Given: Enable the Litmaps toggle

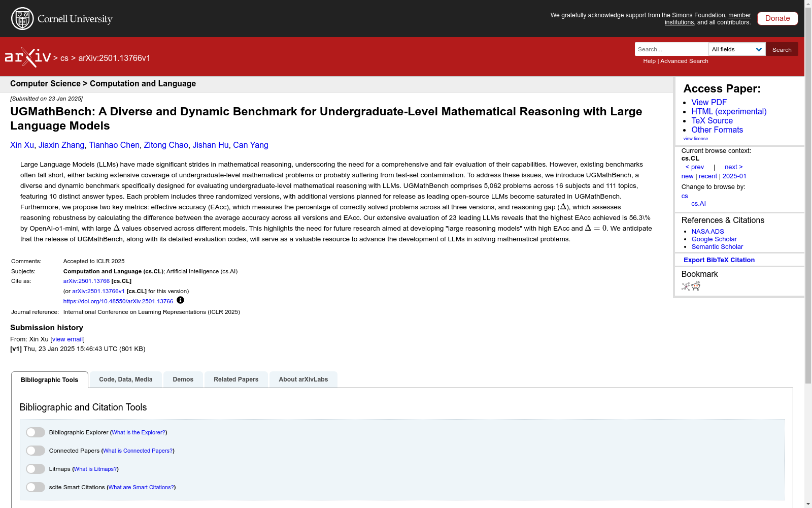Looking at the screenshot, I should [36, 469].
